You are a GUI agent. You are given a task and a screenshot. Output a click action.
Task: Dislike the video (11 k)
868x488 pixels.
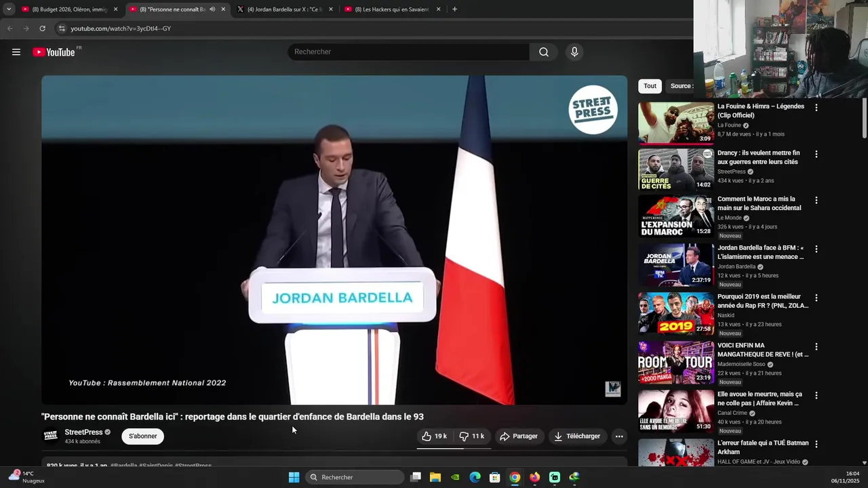[472, 436]
